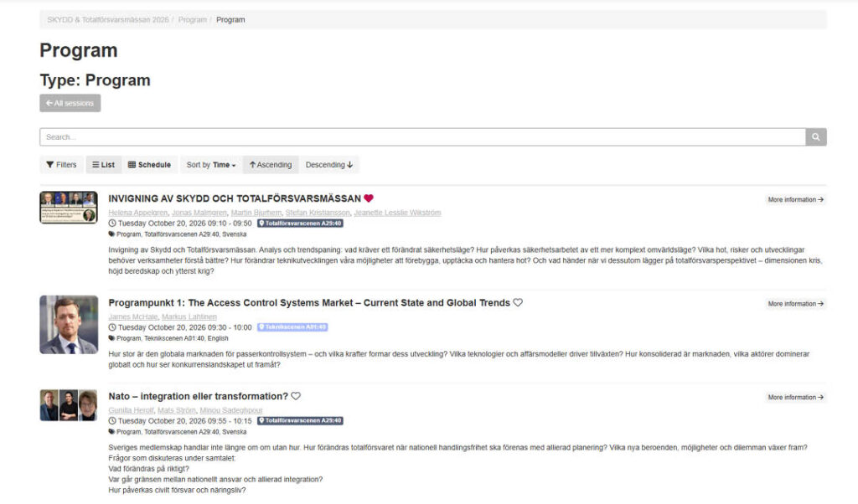Click the Program breadcrumb link
Viewport: 858px width, 504px height.
[192, 20]
